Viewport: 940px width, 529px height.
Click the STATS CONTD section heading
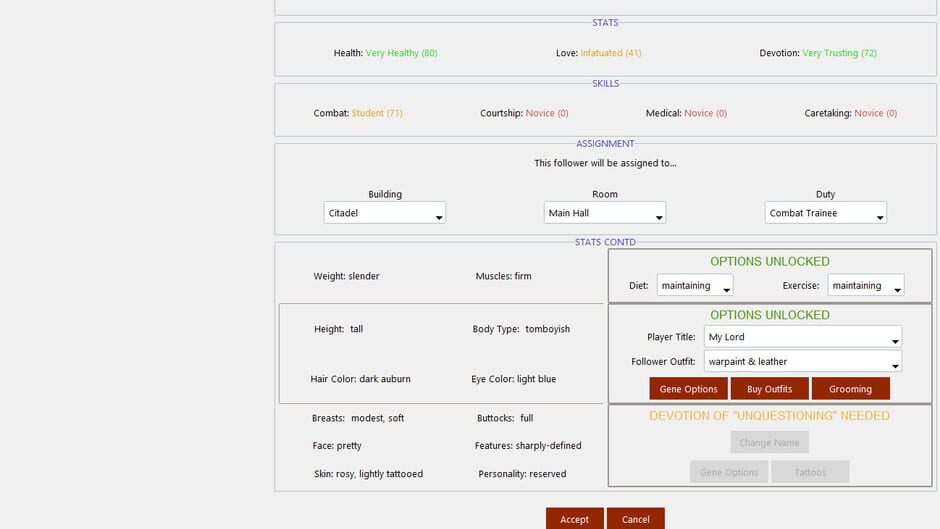pos(605,242)
